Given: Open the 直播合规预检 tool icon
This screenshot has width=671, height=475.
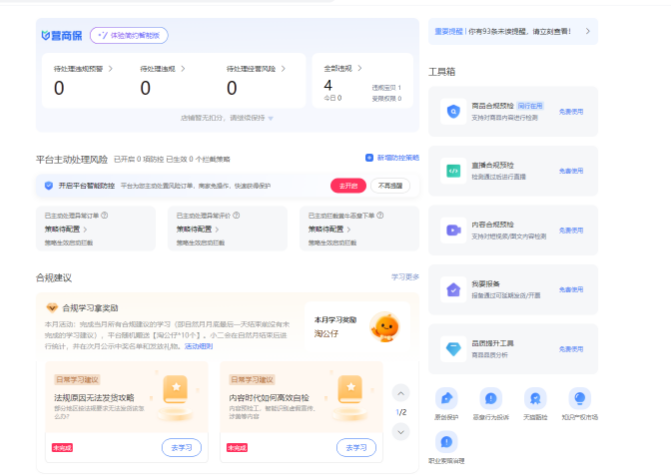Looking at the screenshot, I should point(453,171).
